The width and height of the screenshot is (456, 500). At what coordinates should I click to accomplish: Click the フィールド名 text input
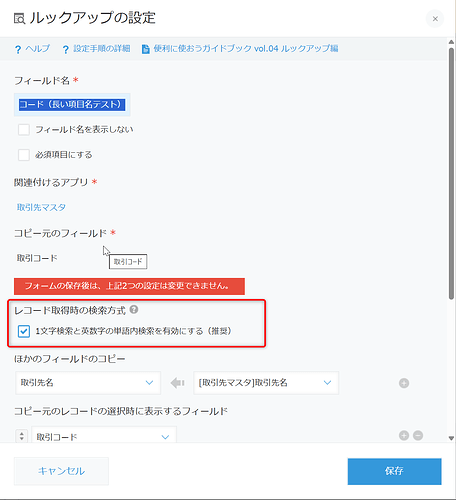click(x=72, y=105)
